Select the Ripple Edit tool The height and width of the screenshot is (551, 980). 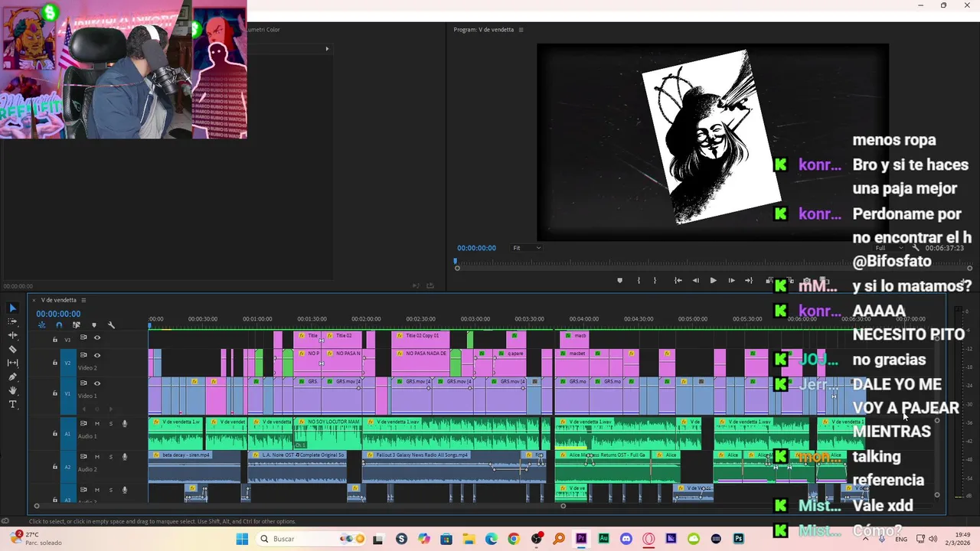(12, 335)
